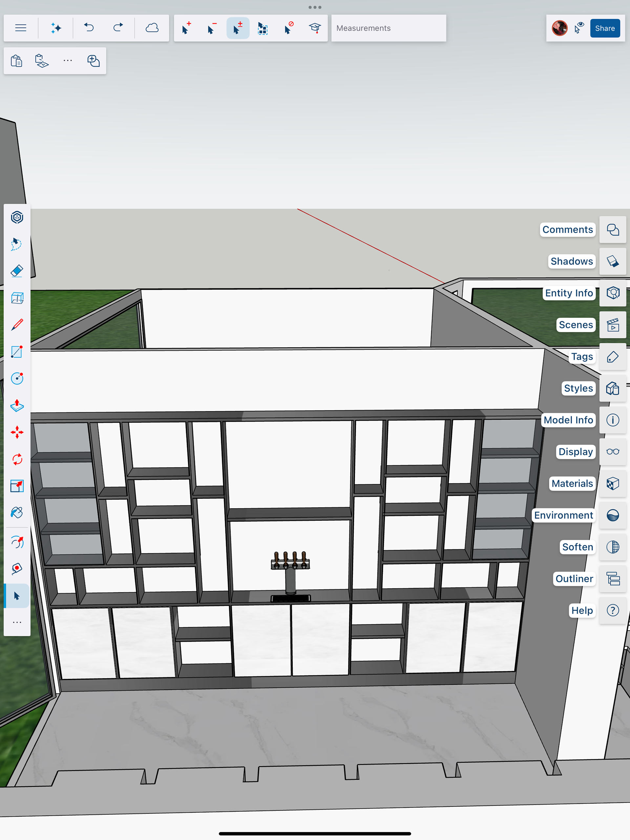Expand more clipboard options ellipsis

pos(68,61)
